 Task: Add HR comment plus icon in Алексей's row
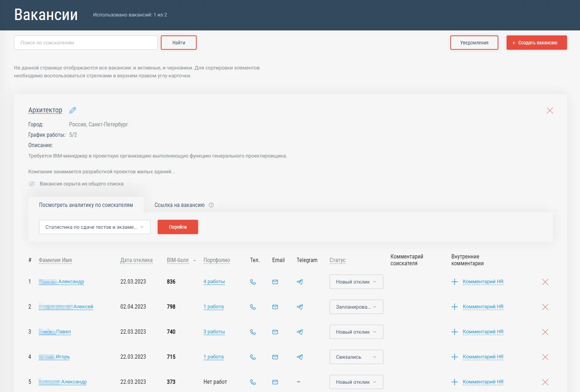(x=455, y=307)
